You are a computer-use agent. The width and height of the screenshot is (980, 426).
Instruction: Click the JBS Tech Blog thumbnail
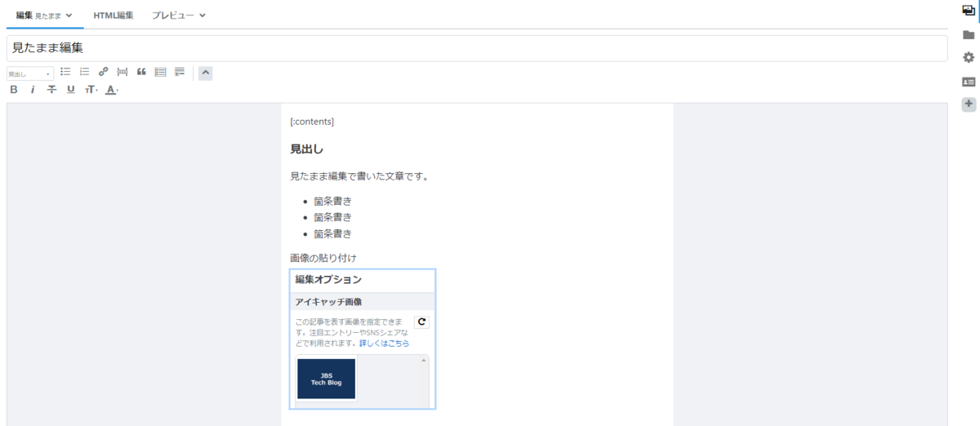tap(327, 379)
